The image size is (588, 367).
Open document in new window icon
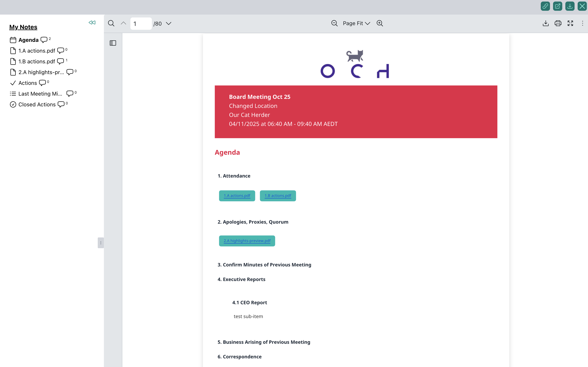[557, 6]
